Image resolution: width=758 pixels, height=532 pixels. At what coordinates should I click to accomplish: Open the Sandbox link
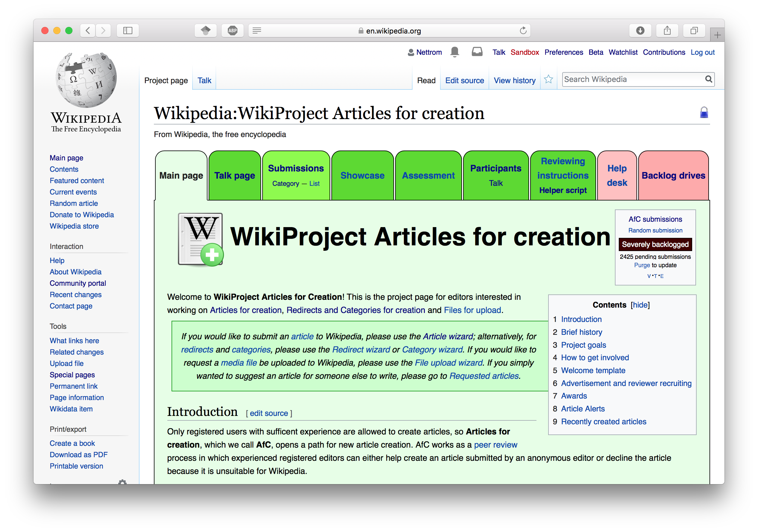524,52
